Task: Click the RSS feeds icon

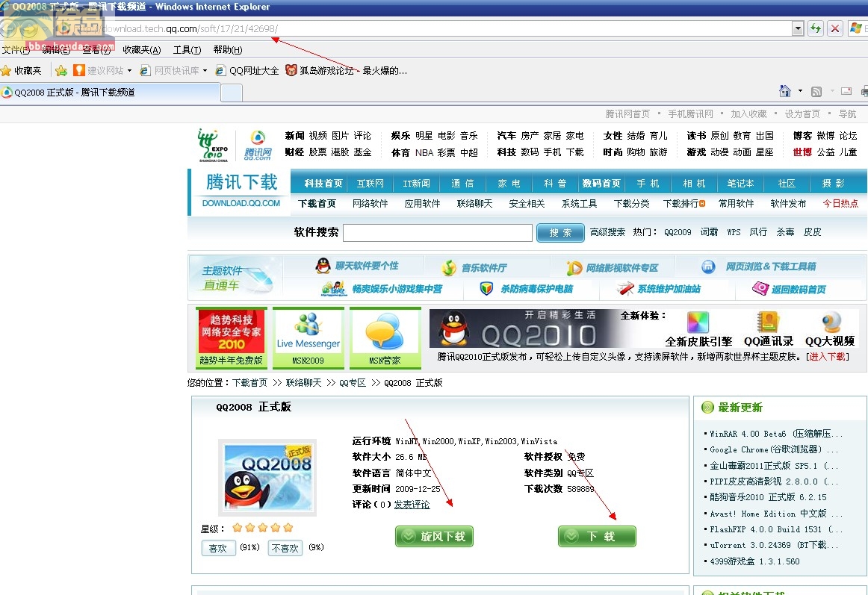Action: [x=816, y=91]
